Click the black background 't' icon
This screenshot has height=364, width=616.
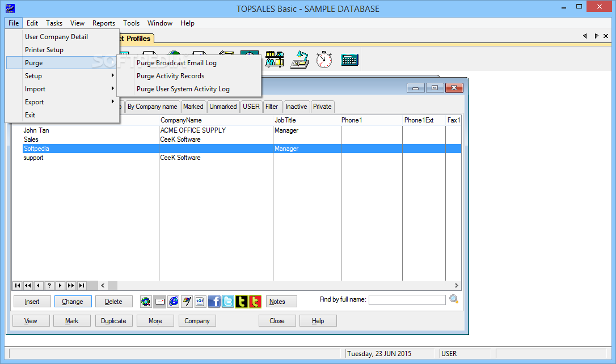pyautogui.click(x=241, y=301)
